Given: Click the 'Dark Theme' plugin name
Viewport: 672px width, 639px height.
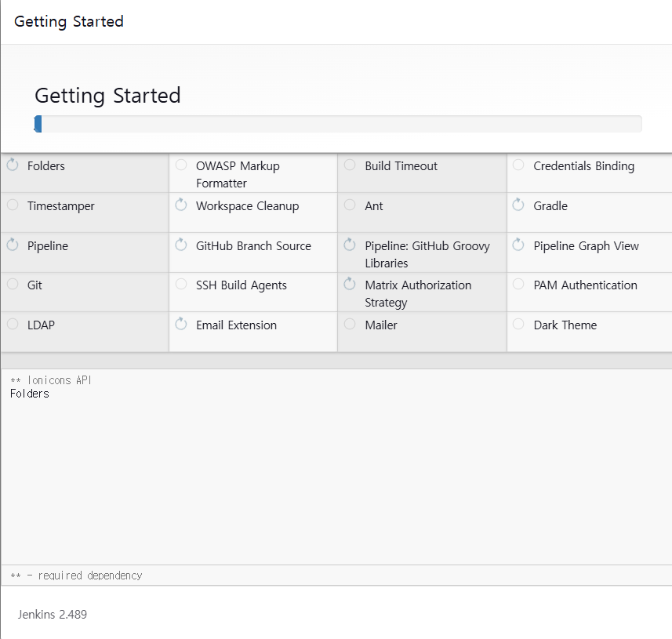Looking at the screenshot, I should (565, 325).
